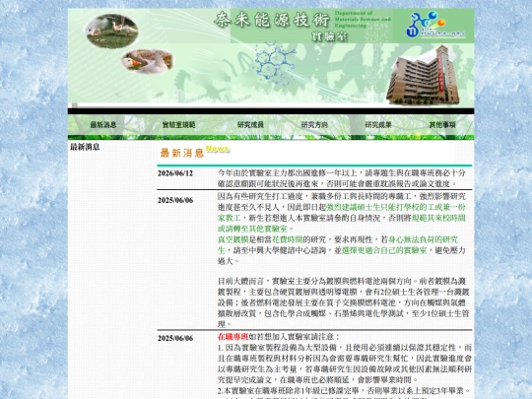
Task: Click the yellow News badge
Action: pyautogui.click(x=218, y=149)
